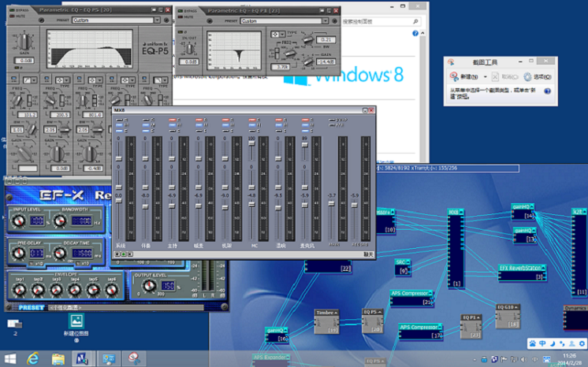Open File Explorer from the taskbar
Screen dimensions: 588x367
point(58,359)
